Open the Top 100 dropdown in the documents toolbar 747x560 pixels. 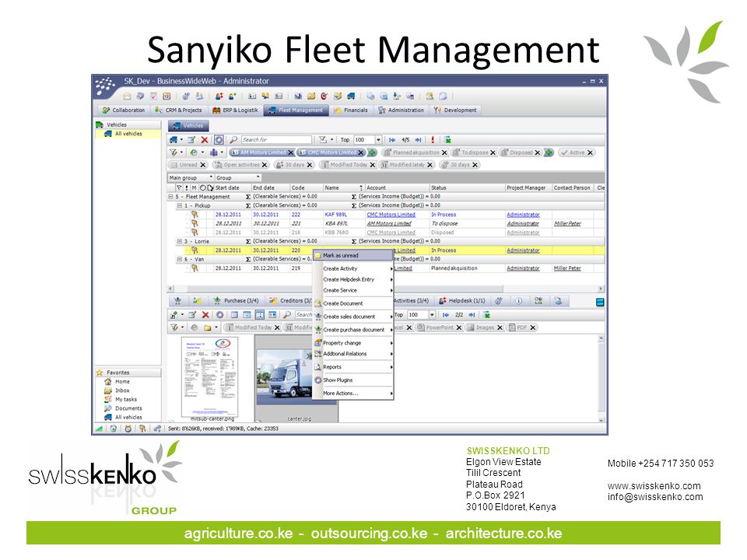[x=432, y=315]
